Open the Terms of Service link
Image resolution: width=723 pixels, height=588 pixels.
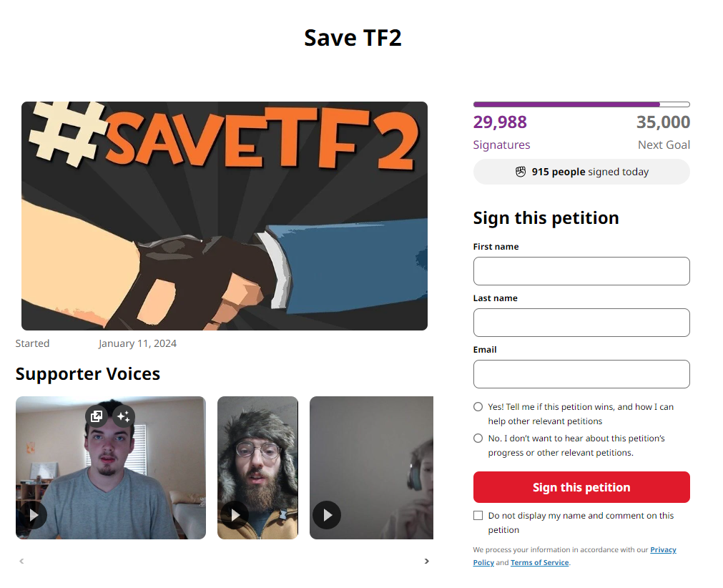[539, 563]
